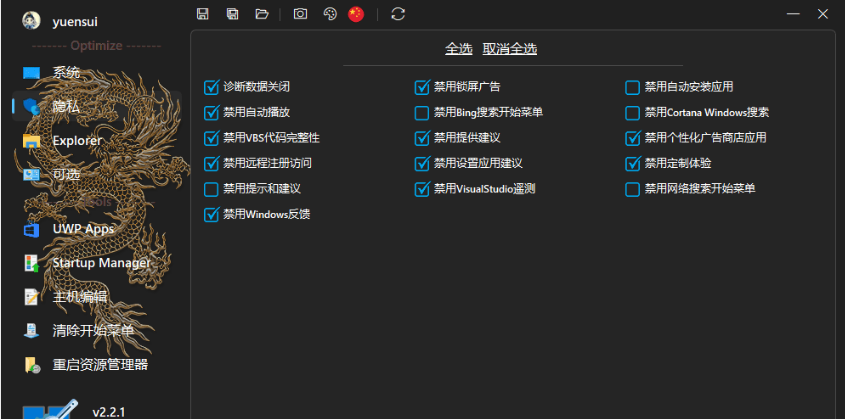845x419 pixels.
Task: Click the open folder icon in toolbar
Action: pyautogui.click(x=262, y=14)
